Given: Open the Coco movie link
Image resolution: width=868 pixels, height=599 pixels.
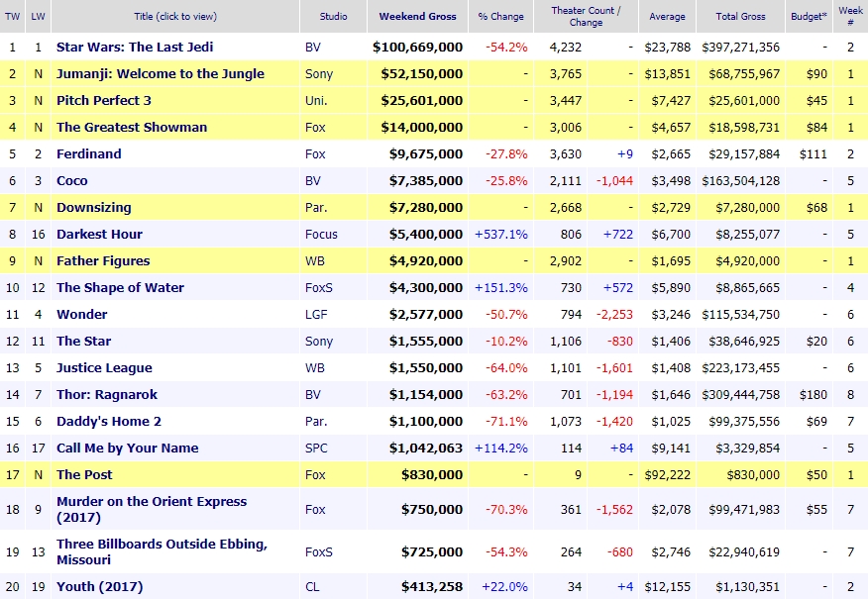Looking at the screenshot, I should tap(72, 181).
